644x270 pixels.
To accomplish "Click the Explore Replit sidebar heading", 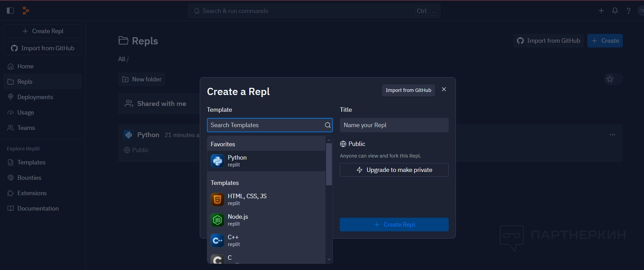I will tap(23, 149).
